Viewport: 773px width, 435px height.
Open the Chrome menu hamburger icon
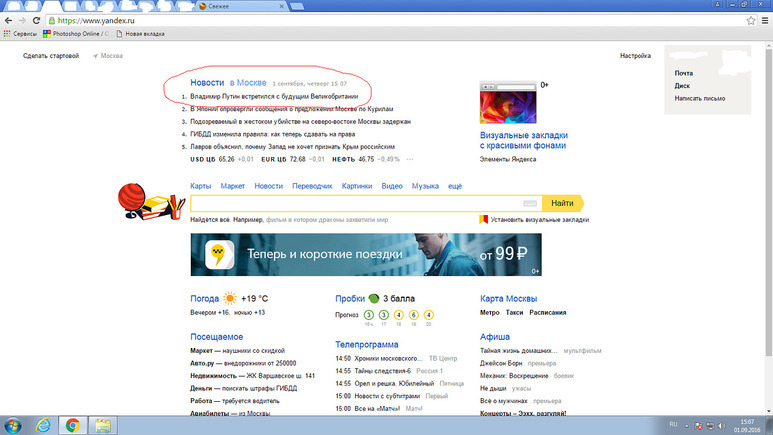click(765, 20)
